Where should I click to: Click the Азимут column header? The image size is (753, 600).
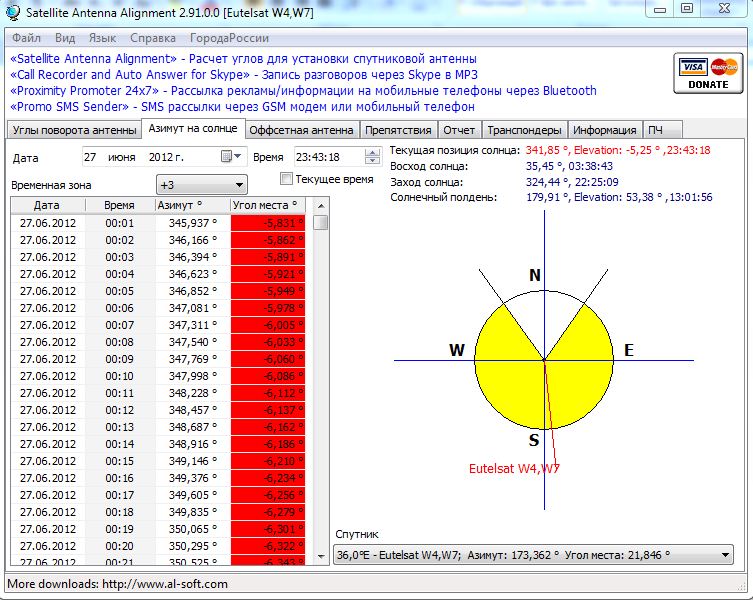[x=192, y=205]
